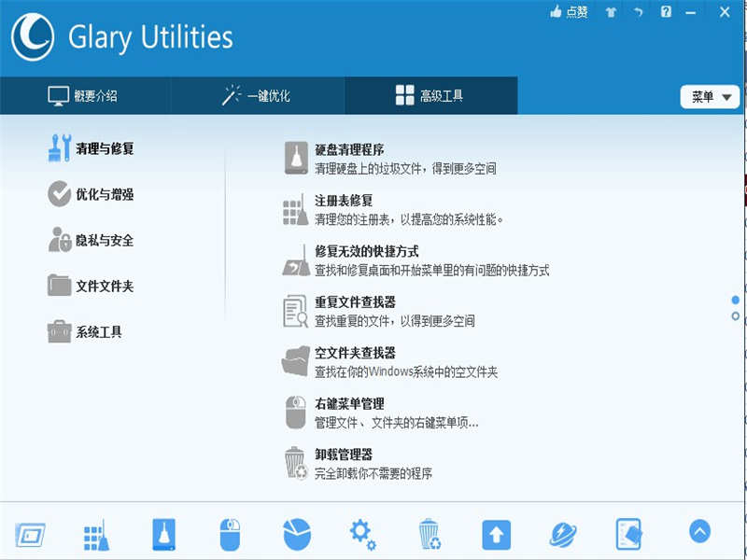
Task: Click description 清理硬盘上的垃圾文件，得到更多空间
Action: (405, 169)
